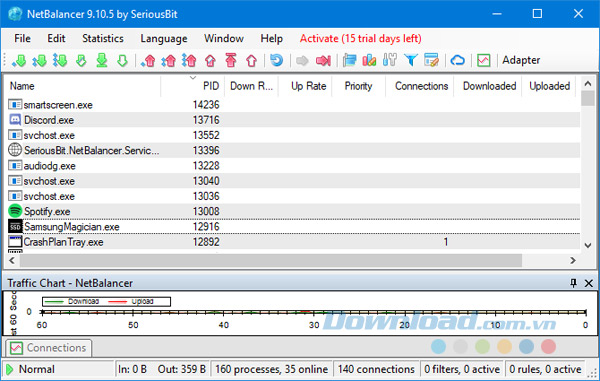Toggle the Normal mode status indicator
The image size is (600, 381).
coord(31,370)
